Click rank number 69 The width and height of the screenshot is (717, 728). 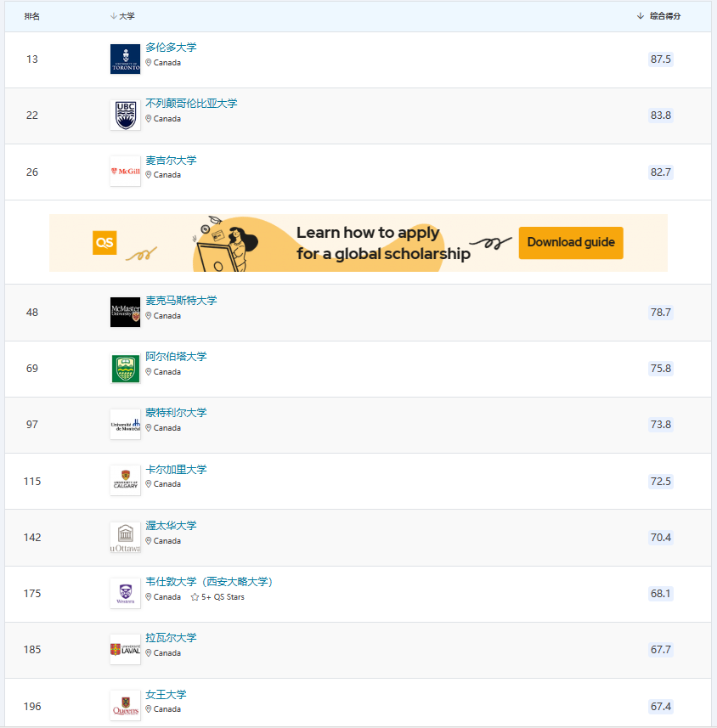[x=32, y=369]
